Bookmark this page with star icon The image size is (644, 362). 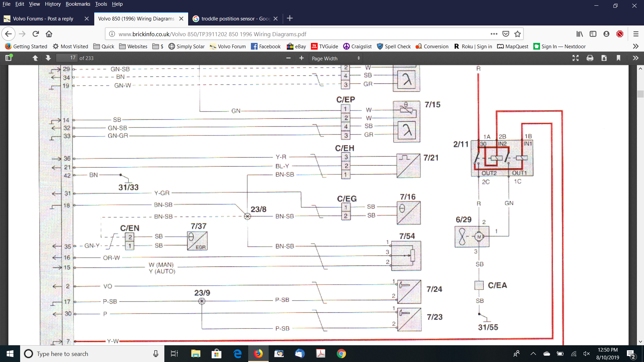[x=518, y=34]
